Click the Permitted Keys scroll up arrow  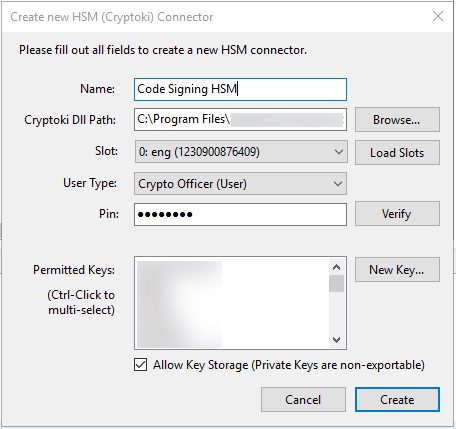336,267
